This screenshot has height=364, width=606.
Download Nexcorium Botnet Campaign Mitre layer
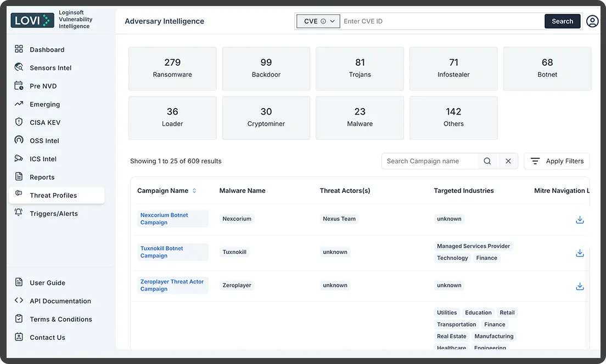[x=580, y=220]
